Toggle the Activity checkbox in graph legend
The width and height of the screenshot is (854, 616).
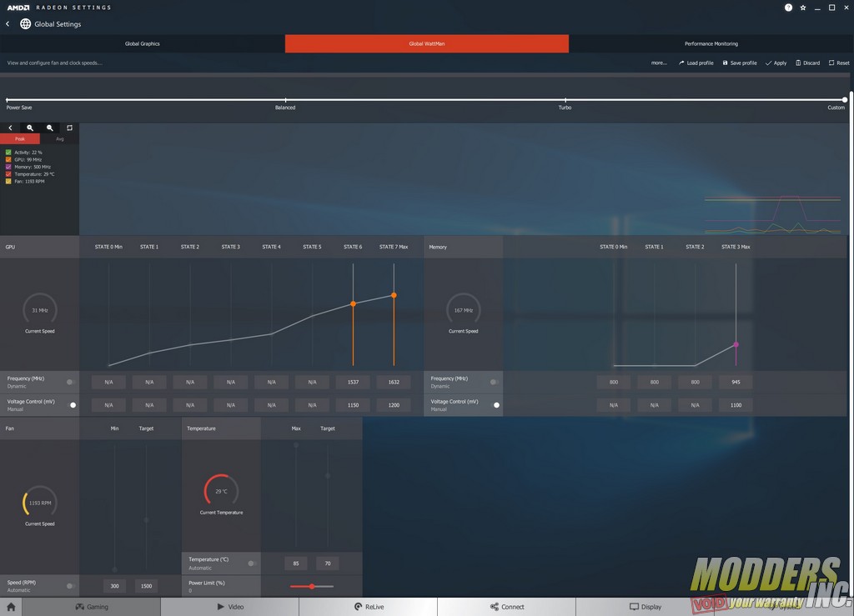(8, 153)
